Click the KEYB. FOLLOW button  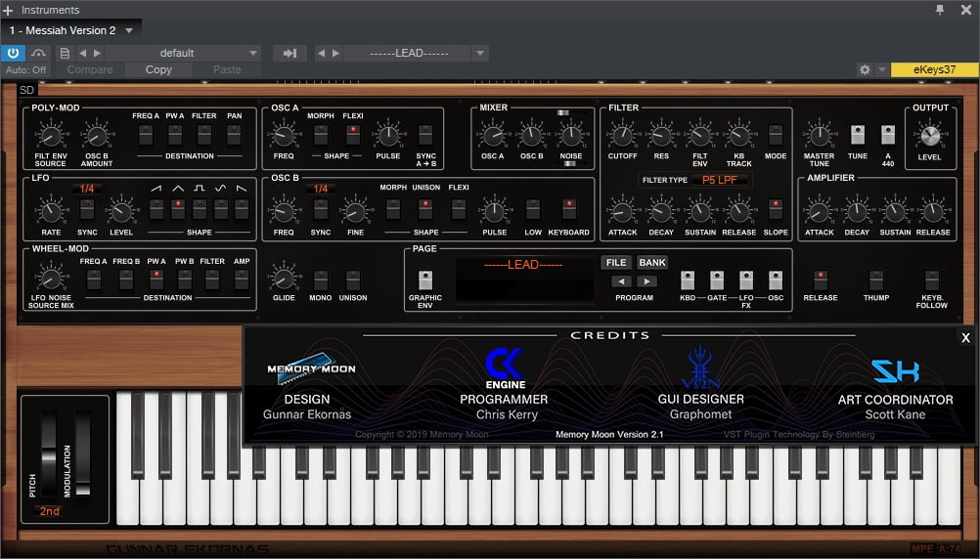pyautogui.click(x=932, y=279)
